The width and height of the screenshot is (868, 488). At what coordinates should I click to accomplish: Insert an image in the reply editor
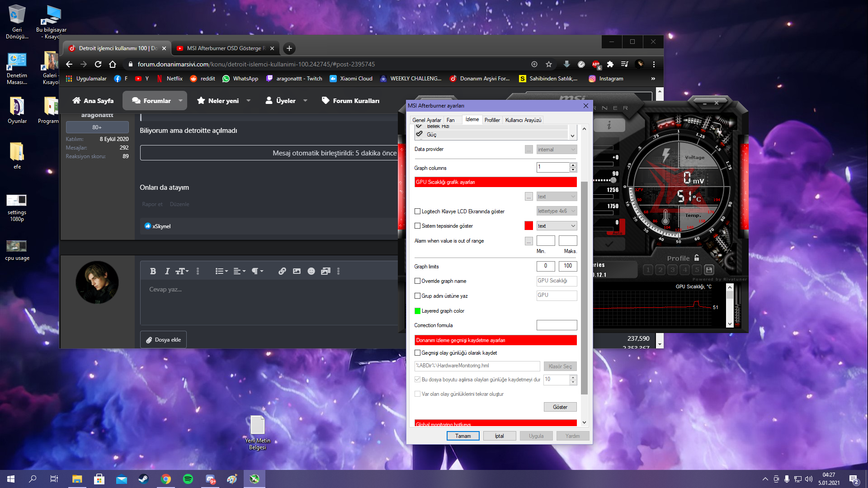[x=297, y=271]
